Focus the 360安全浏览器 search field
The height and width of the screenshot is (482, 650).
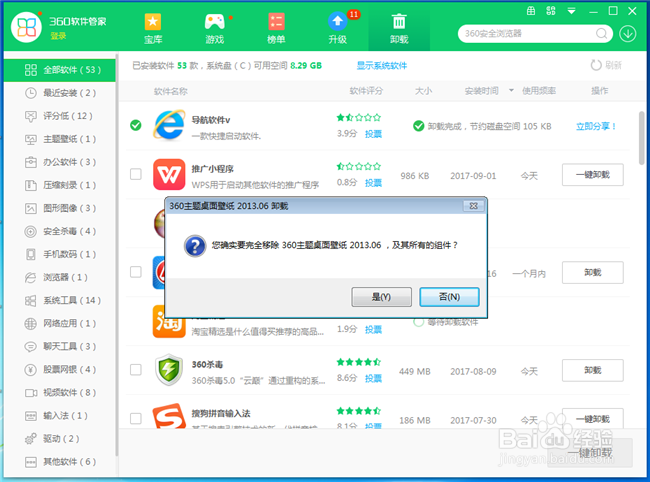[535, 34]
